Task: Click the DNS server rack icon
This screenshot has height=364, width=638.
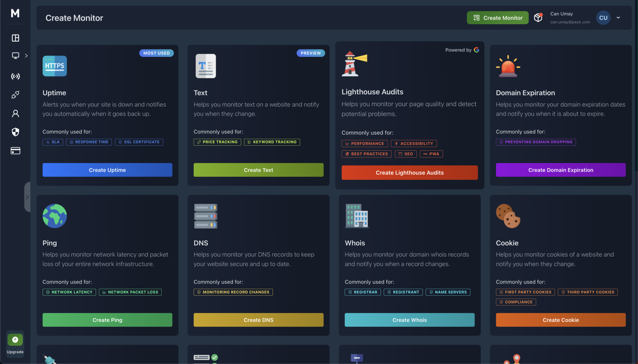Action: point(206,216)
